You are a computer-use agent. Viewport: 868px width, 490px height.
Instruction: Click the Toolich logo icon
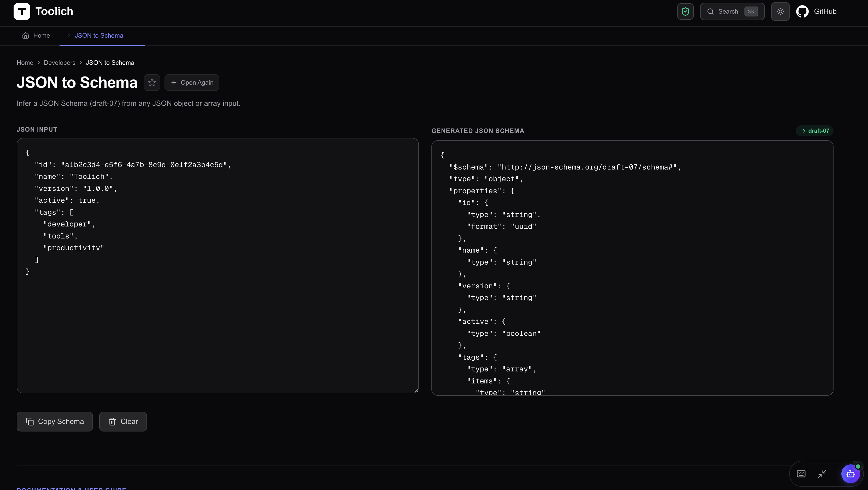click(22, 11)
